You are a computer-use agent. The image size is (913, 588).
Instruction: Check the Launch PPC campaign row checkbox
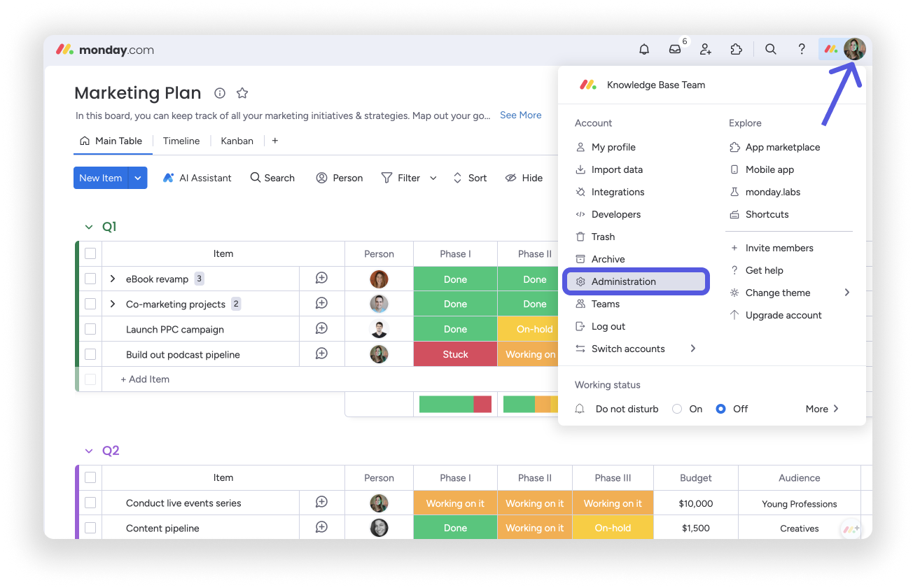(90, 329)
